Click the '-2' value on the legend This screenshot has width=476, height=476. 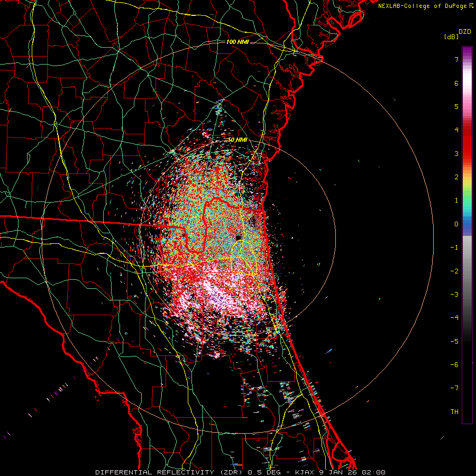click(454, 271)
